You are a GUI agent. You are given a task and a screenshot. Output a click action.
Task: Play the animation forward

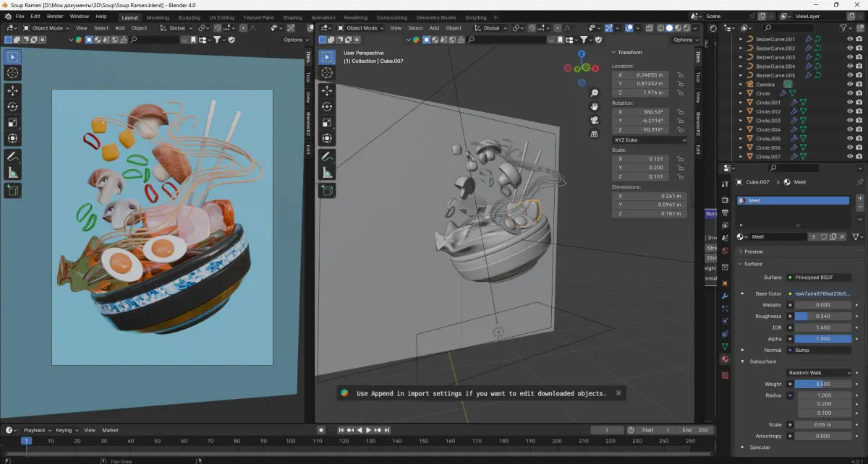click(368, 430)
